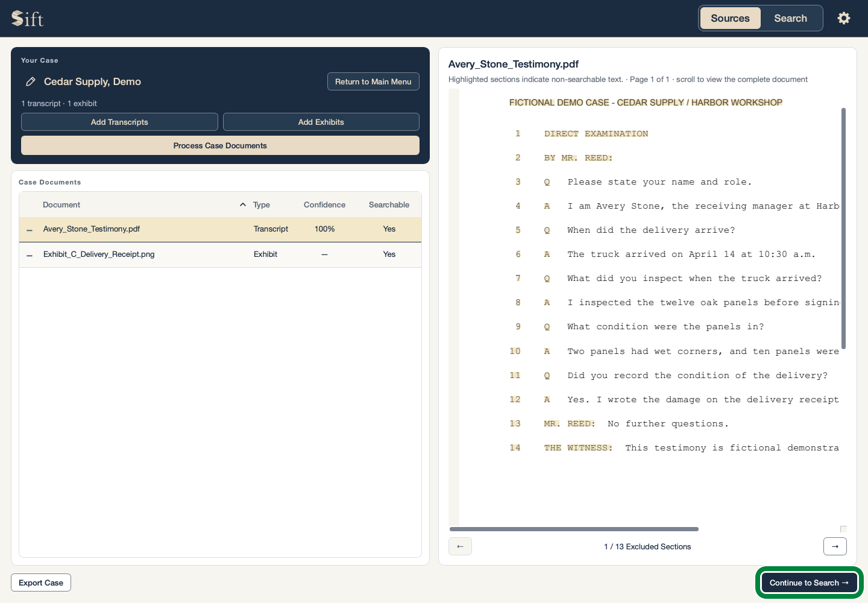
Task: Click Add Exhibits button
Action: [x=321, y=122]
